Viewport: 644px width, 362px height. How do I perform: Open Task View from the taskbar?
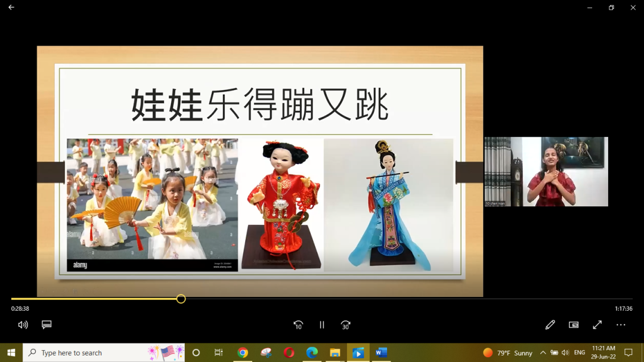219,353
